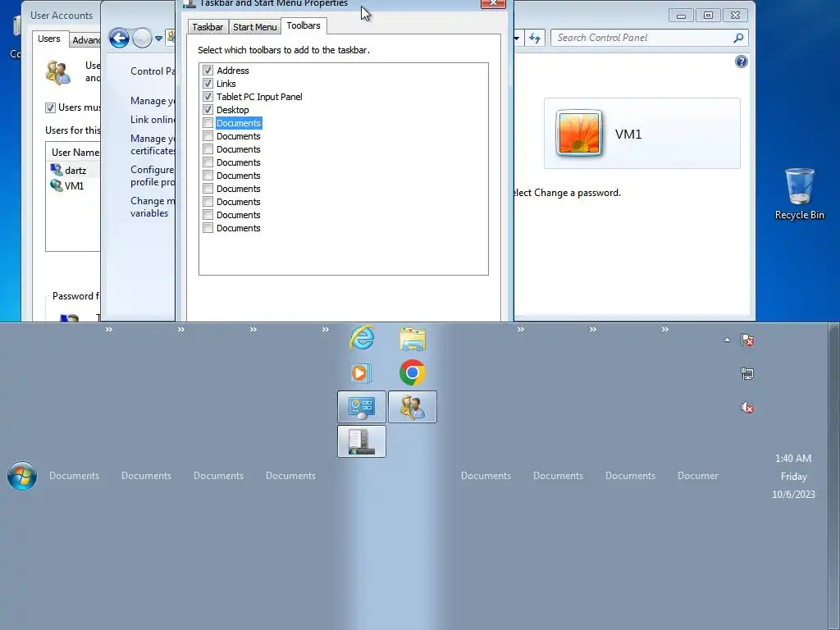
Task: Click Control Panel Home link
Action: 152,71
